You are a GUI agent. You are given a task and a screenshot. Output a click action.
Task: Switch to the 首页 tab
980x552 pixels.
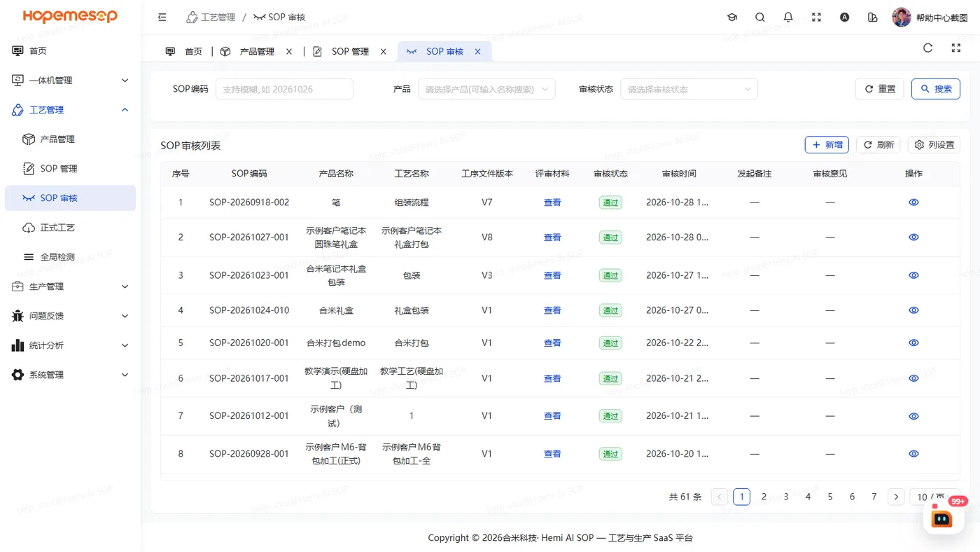(x=185, y=52)
